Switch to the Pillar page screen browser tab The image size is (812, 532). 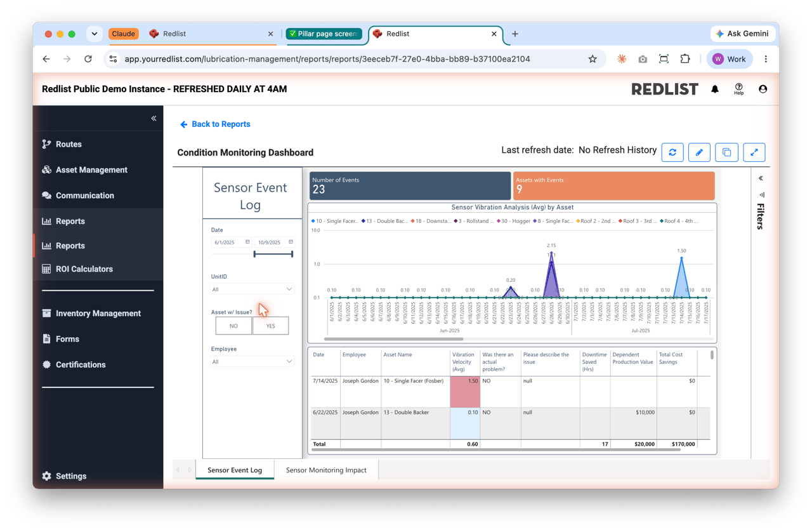324,34
